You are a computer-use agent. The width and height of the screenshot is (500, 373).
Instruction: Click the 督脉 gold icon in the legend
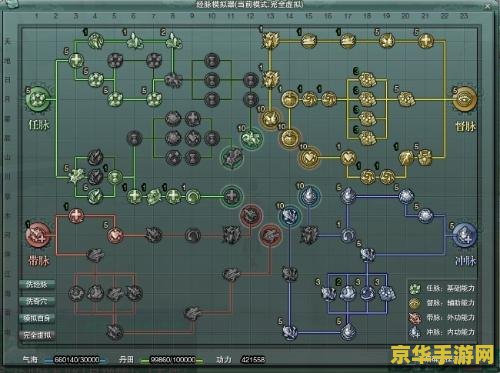[415, 303]
